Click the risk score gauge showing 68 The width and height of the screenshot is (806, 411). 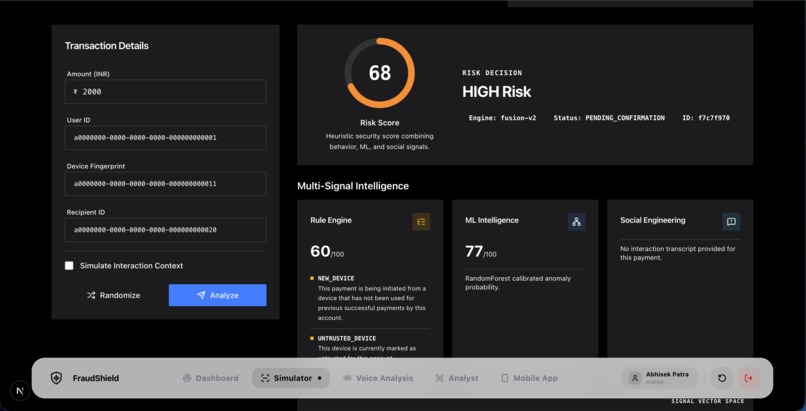pos(379,73)
